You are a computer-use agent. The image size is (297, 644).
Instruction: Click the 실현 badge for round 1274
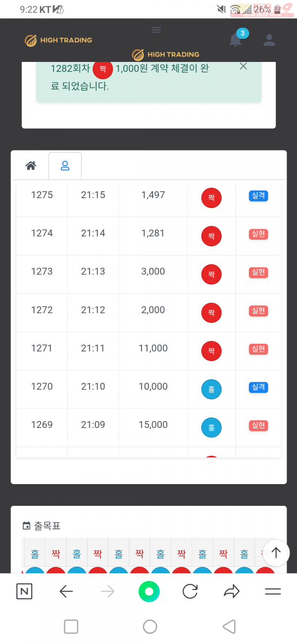tap(258, 234)
